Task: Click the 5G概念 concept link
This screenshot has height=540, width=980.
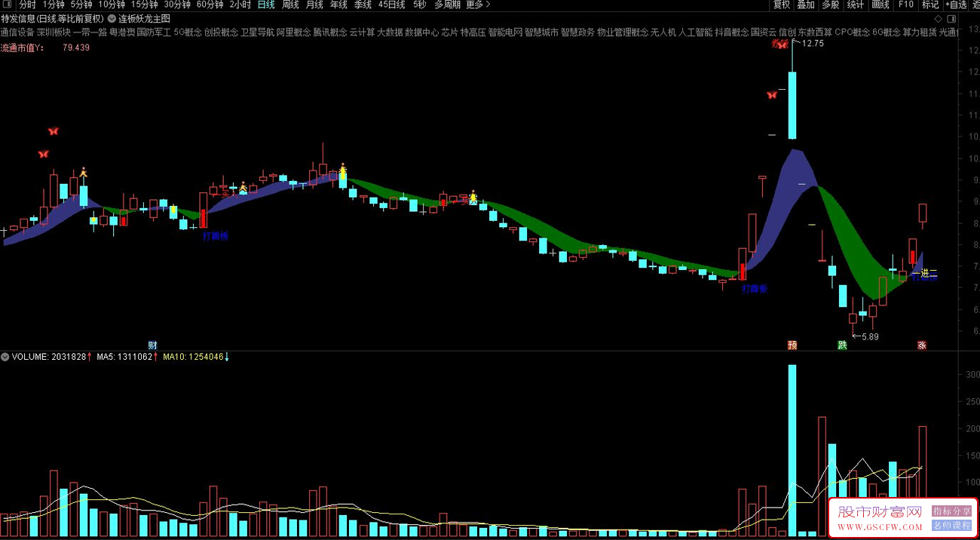Action: pyautogui.click(x=188, y=32)
